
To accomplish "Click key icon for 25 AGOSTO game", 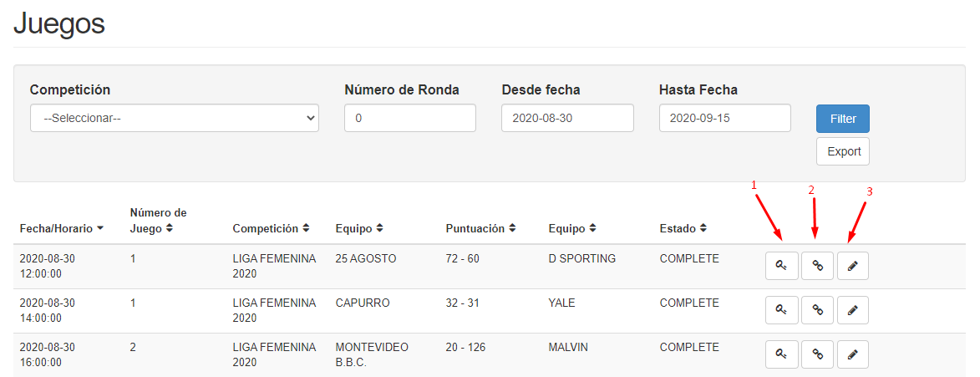I will (782, 266).
